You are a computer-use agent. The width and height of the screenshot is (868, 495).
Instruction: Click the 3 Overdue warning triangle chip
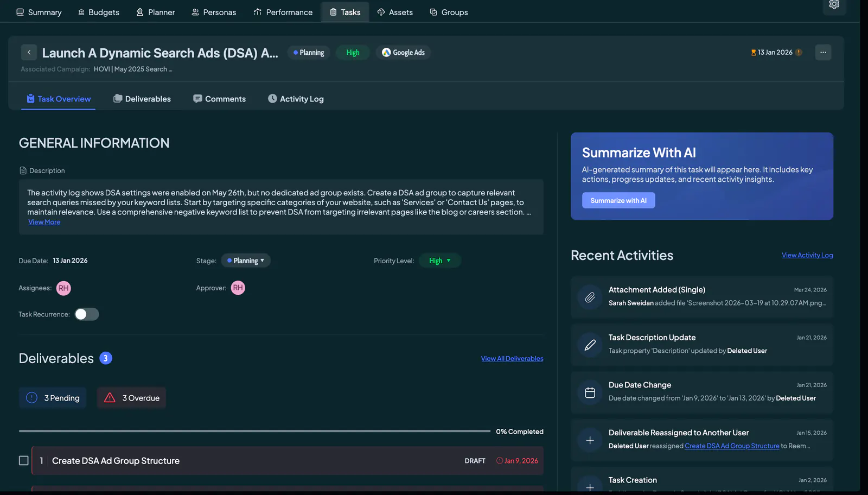131,398
